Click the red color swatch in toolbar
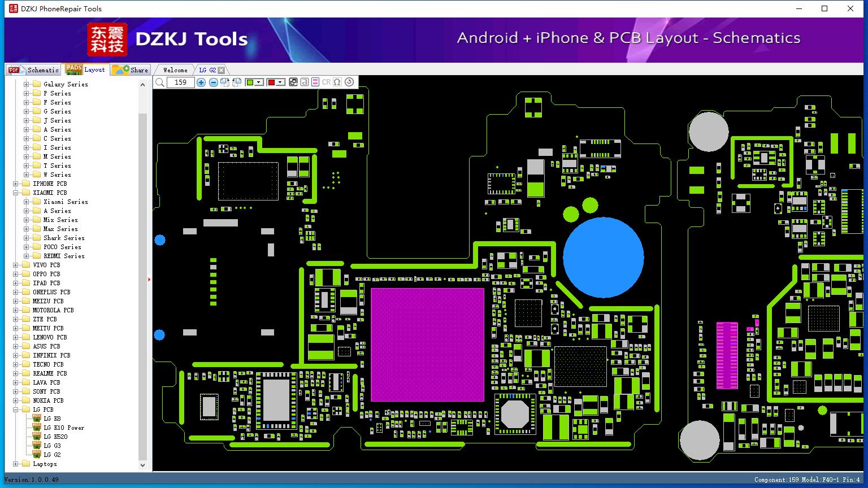This screenshot has height=488, width=868. [271, 82]
